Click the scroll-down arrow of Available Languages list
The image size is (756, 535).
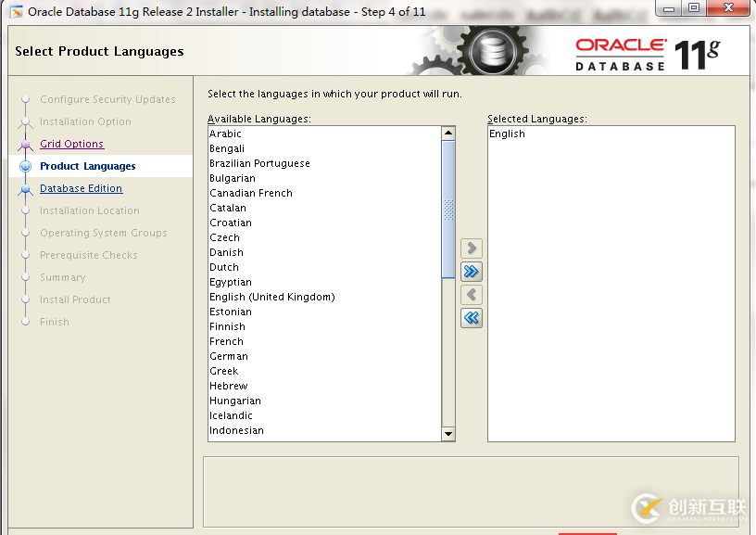448,434
